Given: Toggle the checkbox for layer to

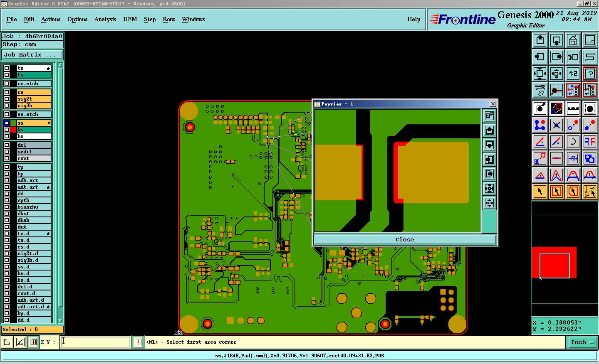Looking at the screenshot, I should (x=7, y=68).
